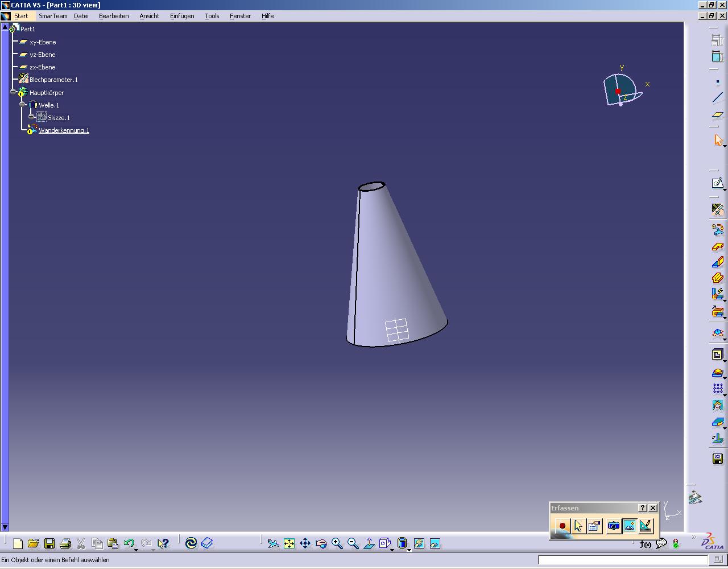Click the shading render style cylinder icon
728x569 pixels.
402,543
